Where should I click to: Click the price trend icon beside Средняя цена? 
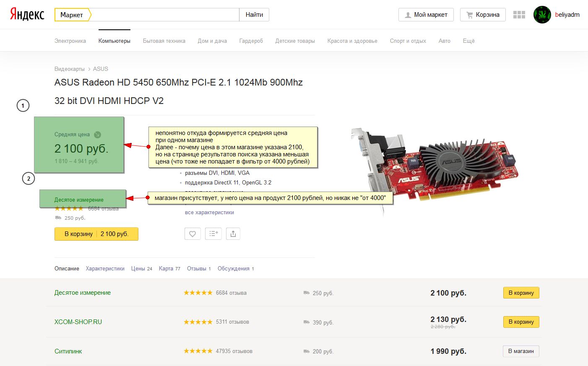pos(97,135)
